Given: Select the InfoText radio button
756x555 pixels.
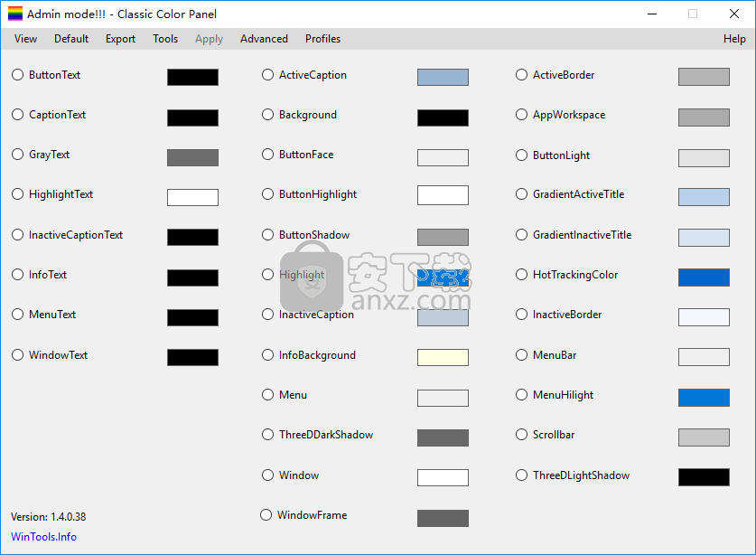Looking at the screenshot, I should (x=18, y=275).
